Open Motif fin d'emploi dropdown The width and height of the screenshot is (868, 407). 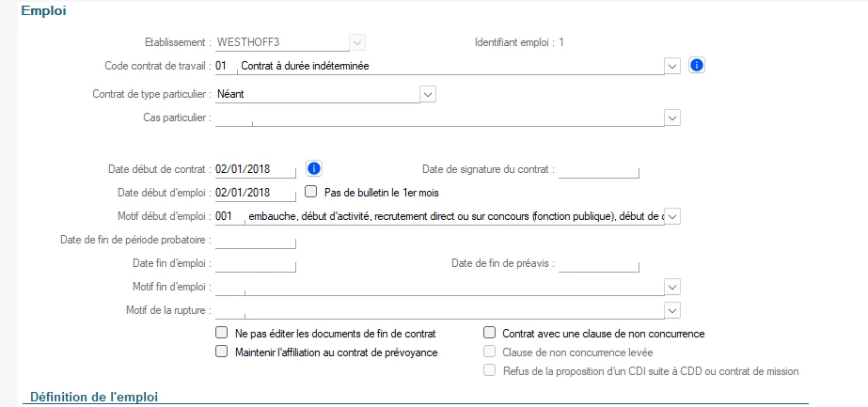coord(671,287)
